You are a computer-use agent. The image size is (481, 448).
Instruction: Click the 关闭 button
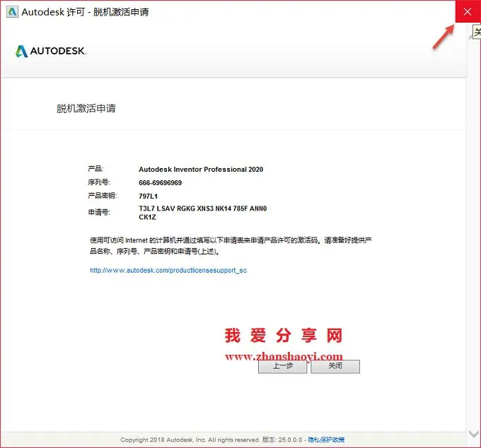(335, 366)
